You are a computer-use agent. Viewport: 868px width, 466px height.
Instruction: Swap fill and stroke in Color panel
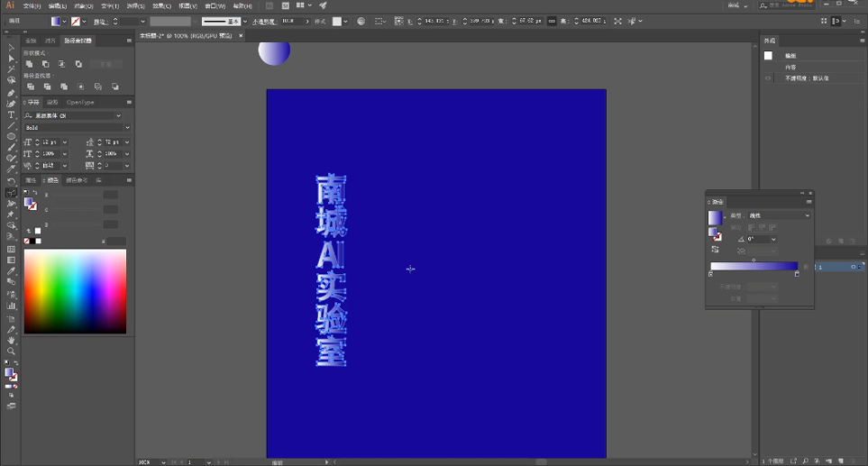click(35, 192)
